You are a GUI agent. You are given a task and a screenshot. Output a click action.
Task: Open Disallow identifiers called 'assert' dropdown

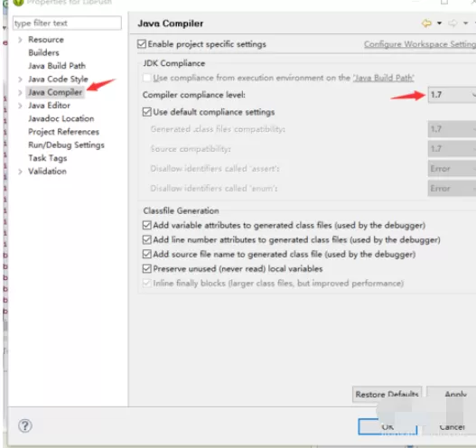coord(452,169)
